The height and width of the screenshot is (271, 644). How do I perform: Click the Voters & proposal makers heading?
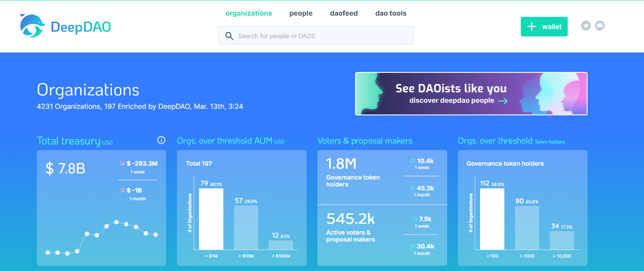[x=365, y=141]
